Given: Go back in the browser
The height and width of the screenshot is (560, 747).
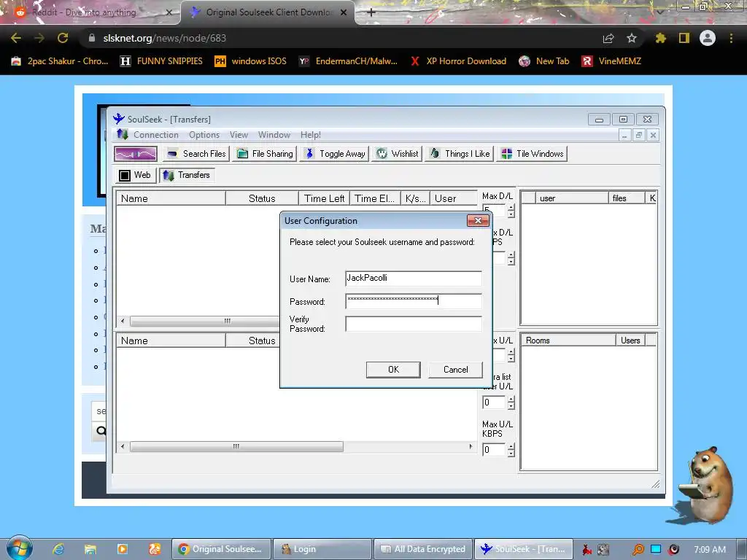Looking at the screenshot, I should click(16, 38).
